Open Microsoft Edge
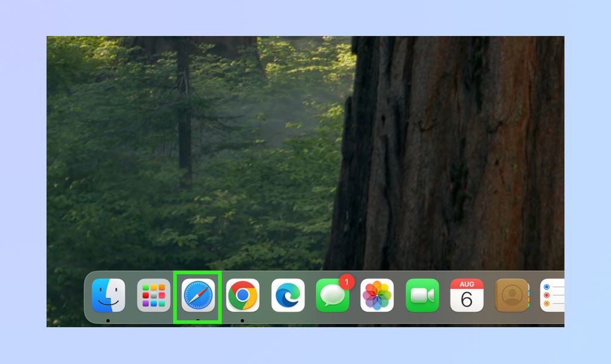 tap(288, 294)
